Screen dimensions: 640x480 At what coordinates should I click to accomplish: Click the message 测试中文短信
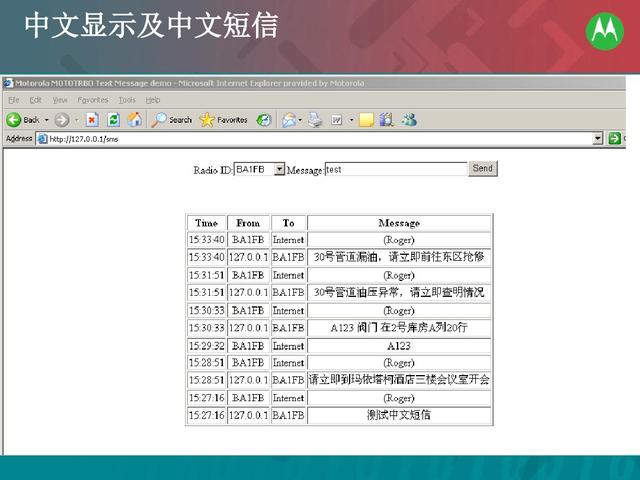pyautogui.click(x=399, y=415)
